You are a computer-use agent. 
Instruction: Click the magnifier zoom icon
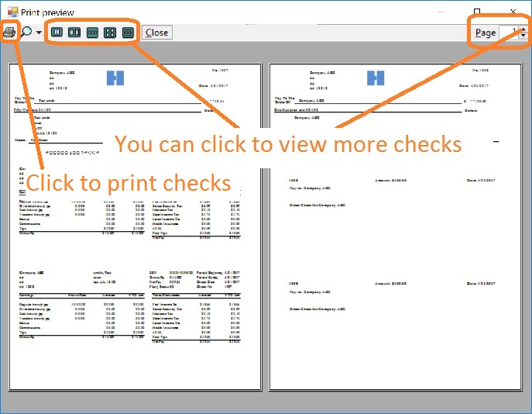click(x=26, y=33)
